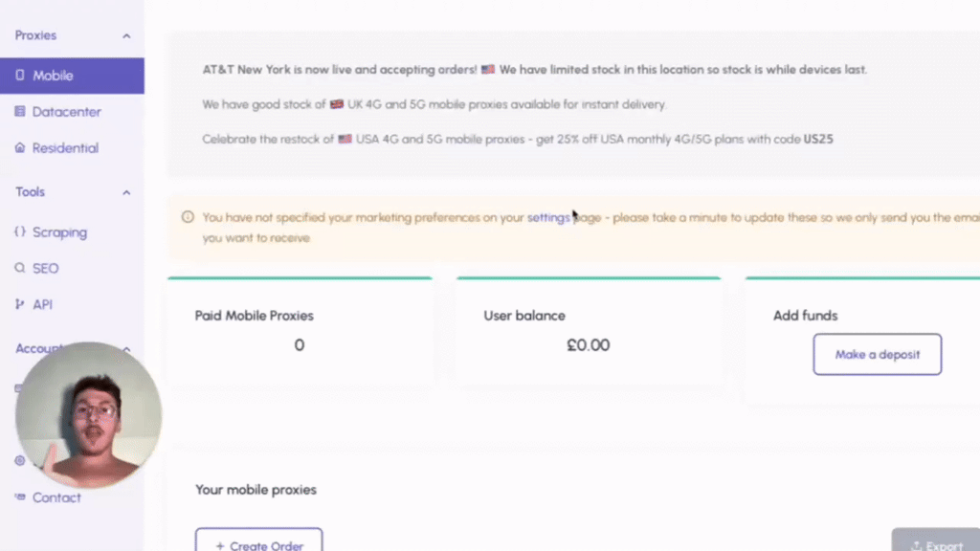
Task: Click the Export button
Action: (x=936, y=543)
